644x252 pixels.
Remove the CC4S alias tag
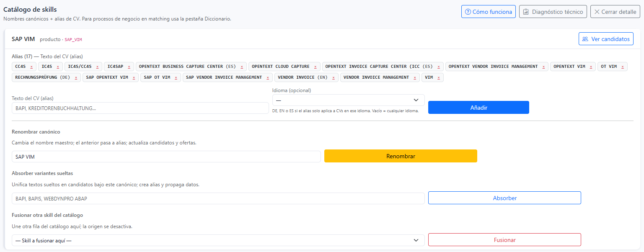pos(31,67)
